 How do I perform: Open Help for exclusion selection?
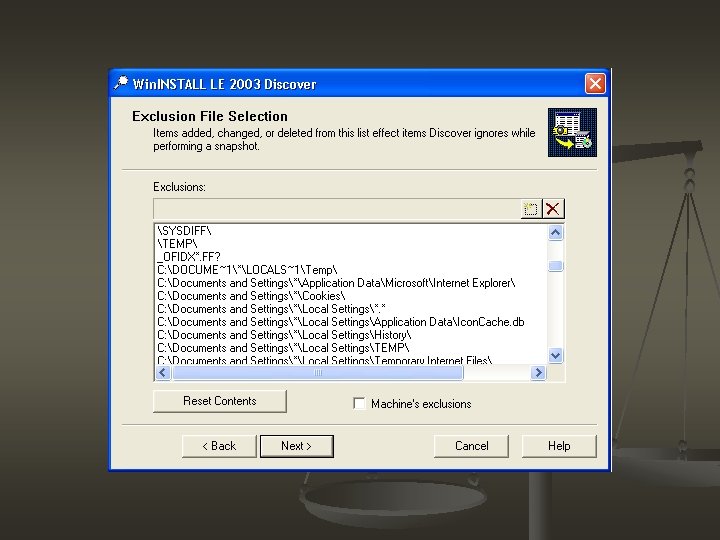coord(559,446)
